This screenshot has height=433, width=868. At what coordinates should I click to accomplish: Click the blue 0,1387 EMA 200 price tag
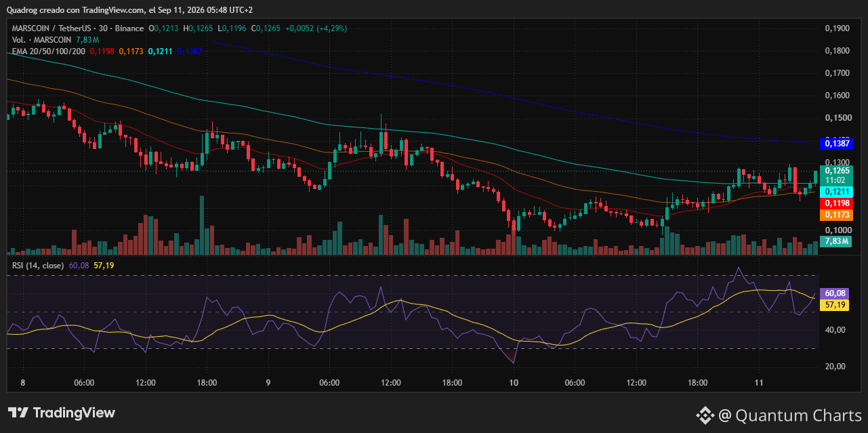[837, 144]
